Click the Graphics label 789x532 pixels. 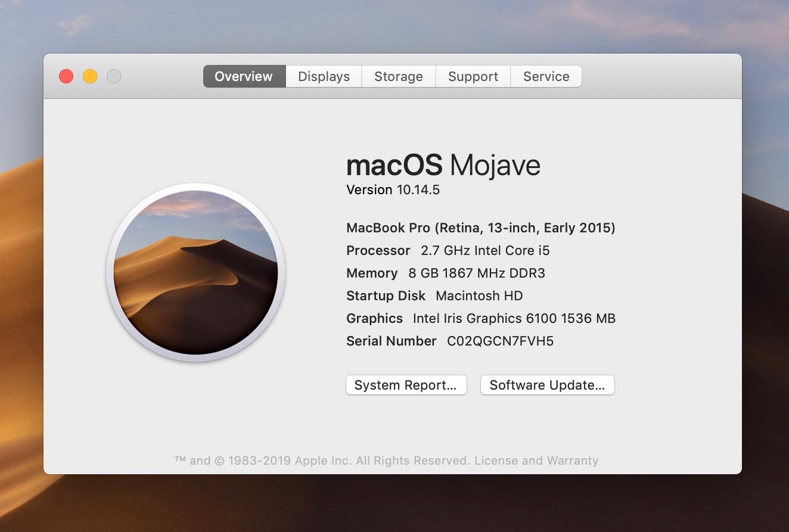click(x=374, y=319)
